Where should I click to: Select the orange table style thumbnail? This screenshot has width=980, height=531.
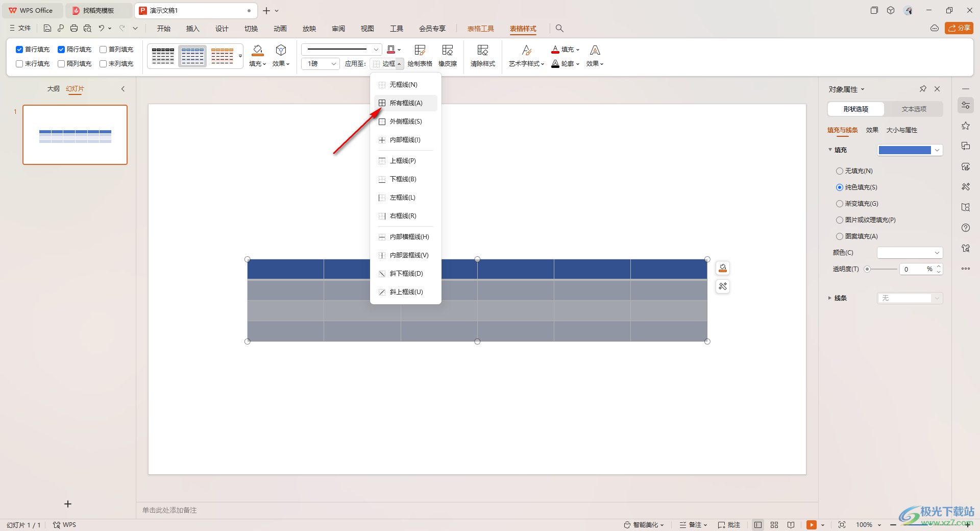(222, 56)
